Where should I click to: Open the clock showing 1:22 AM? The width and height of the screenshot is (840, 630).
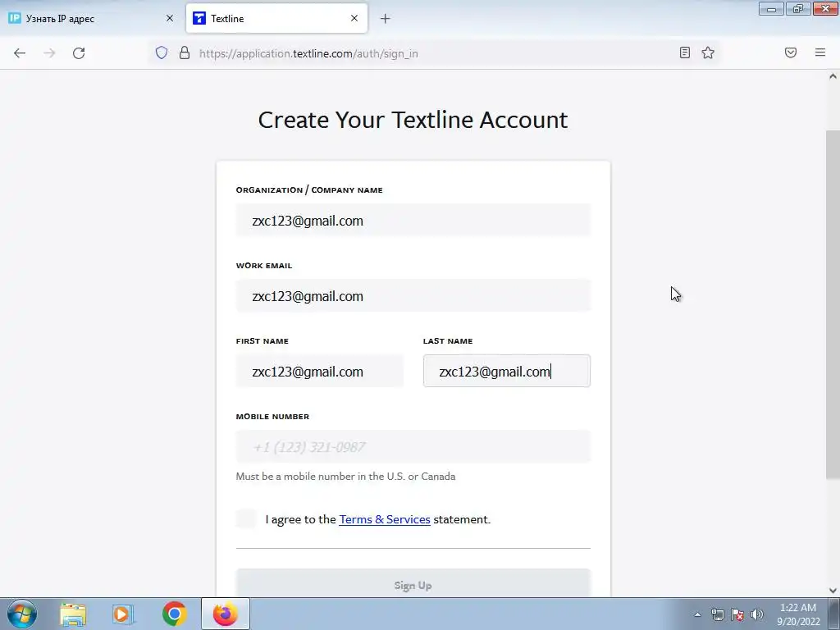(x=798, y=614)
